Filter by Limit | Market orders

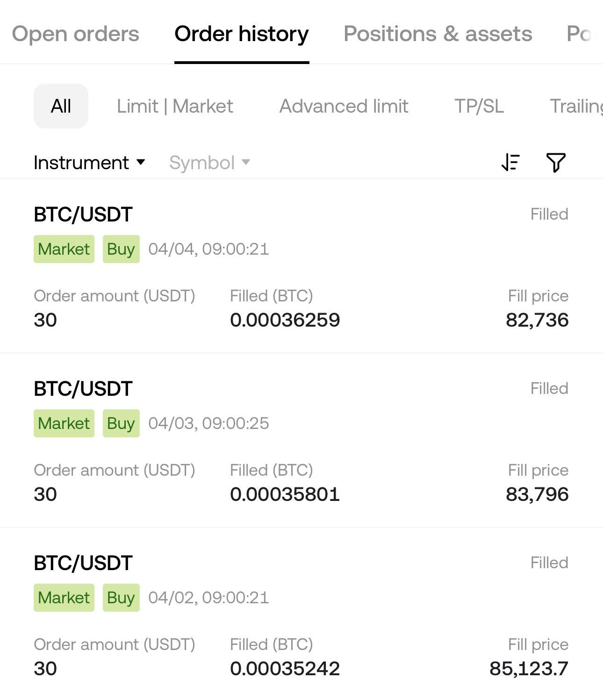tap(175, 106)
